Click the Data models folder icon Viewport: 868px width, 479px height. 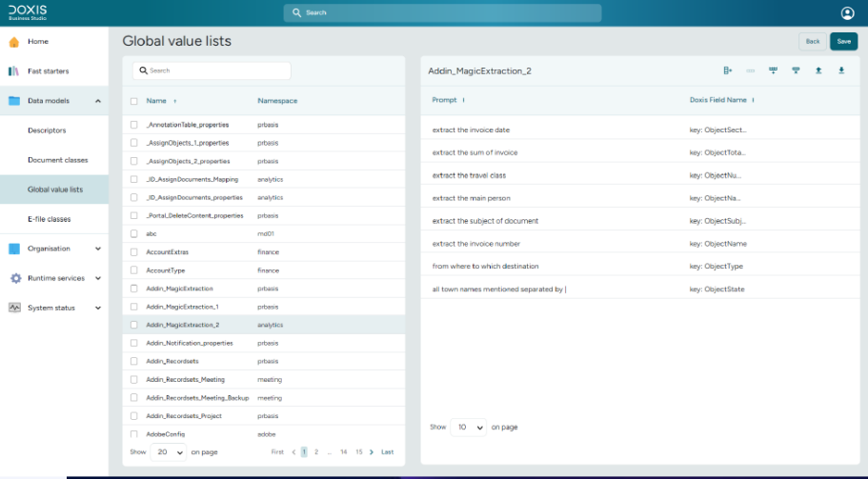coord(14,101)
